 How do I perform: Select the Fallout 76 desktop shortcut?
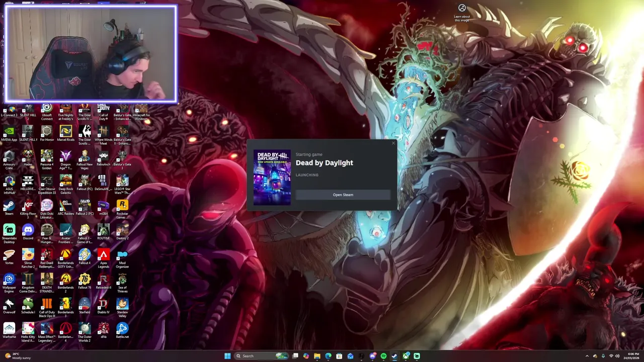[x=85, y=282]
